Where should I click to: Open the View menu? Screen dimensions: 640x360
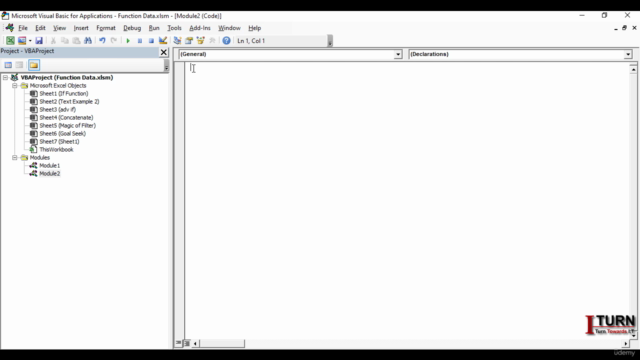coord(59,28)
